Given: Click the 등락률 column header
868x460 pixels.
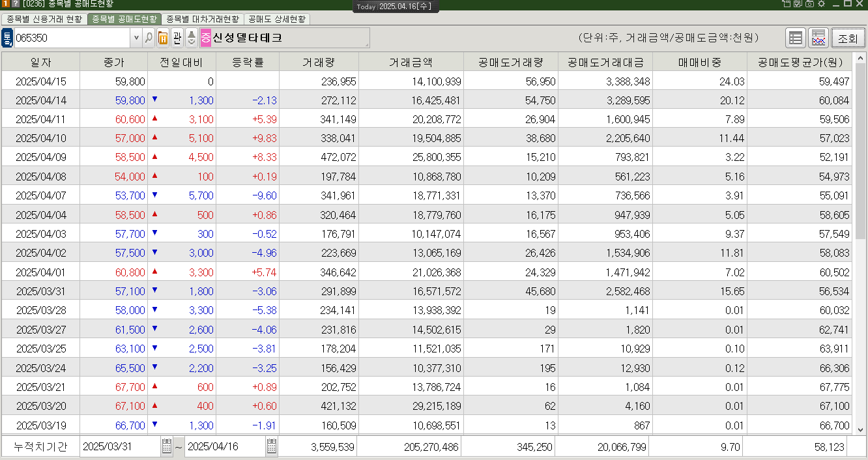Looking at the screenshot, I should tap(248, 63).
